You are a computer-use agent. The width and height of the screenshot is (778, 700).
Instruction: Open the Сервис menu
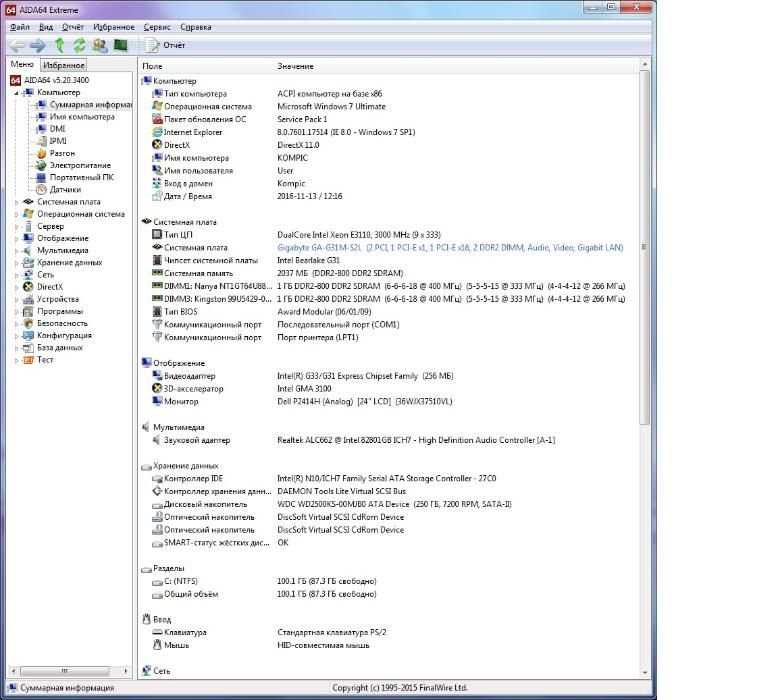[157, 27]
